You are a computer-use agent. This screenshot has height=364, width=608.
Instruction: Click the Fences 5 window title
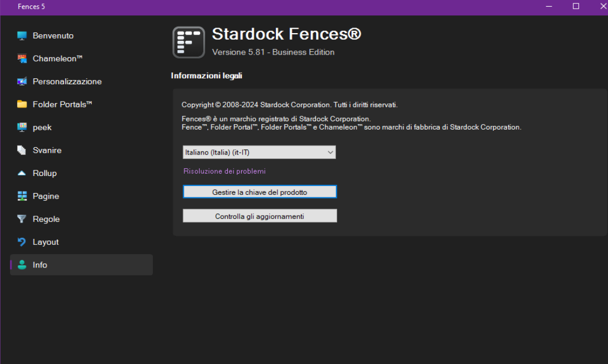[31, 7]
